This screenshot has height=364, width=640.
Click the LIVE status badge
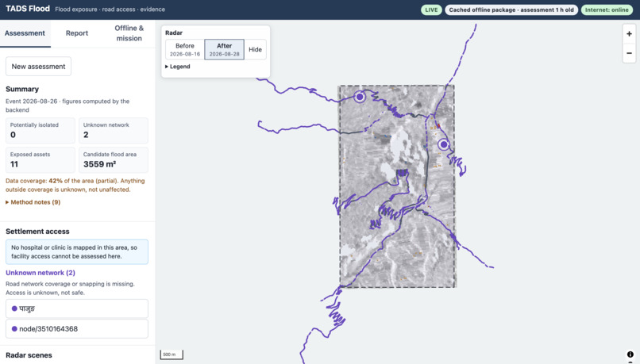point(431,10)
